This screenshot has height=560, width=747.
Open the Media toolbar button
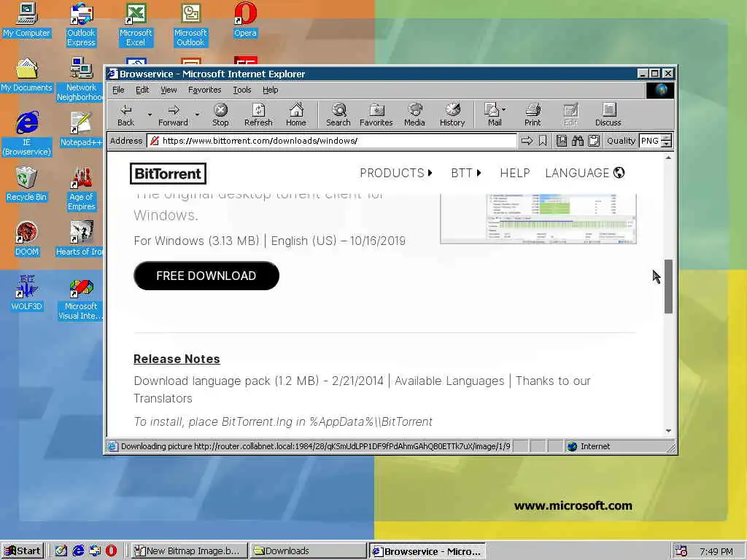(414, 114)
